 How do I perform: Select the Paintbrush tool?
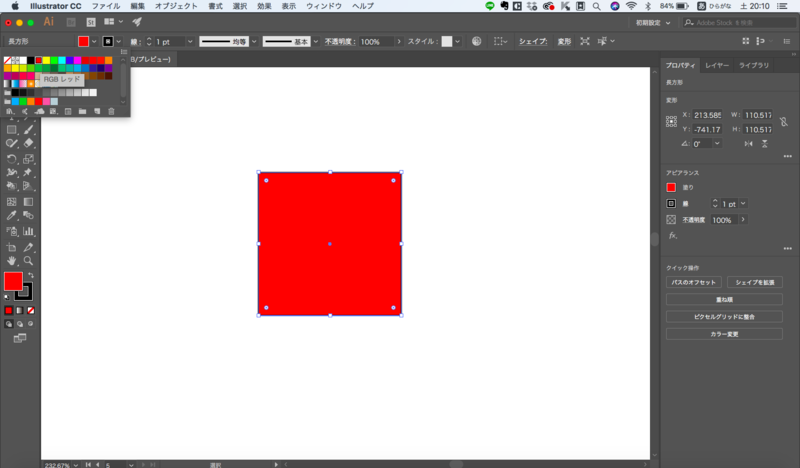pyautogui.click(x=28, y=130)
